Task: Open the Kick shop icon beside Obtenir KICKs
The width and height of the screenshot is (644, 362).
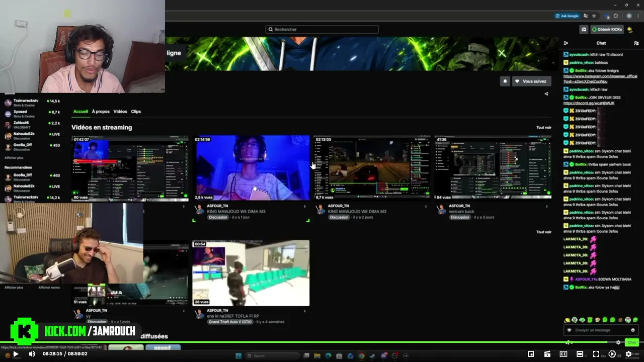Action: (584, 29)
